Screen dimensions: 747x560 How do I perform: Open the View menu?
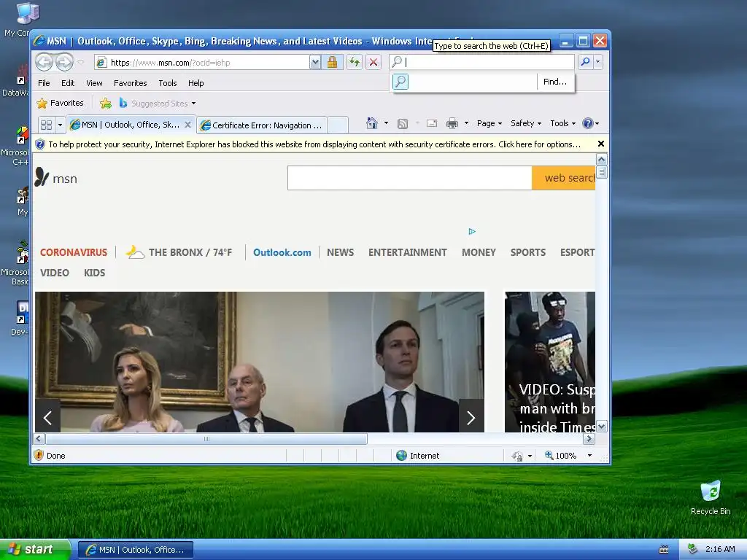coord(94,83)
